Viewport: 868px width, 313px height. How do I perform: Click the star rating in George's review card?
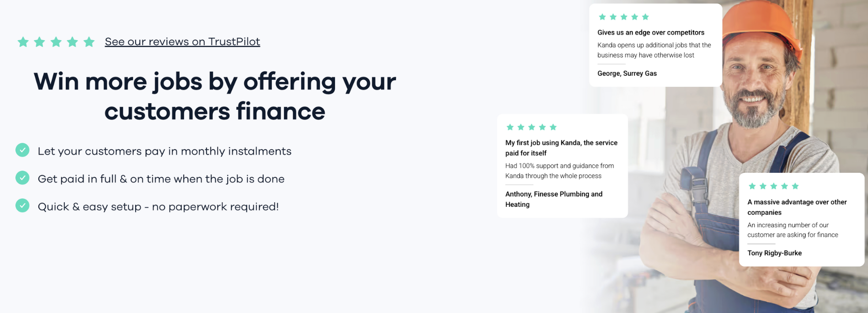coord(624,17)
